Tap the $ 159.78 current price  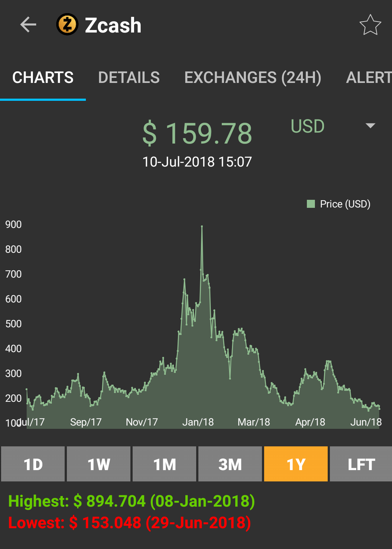tap(197, 133)
